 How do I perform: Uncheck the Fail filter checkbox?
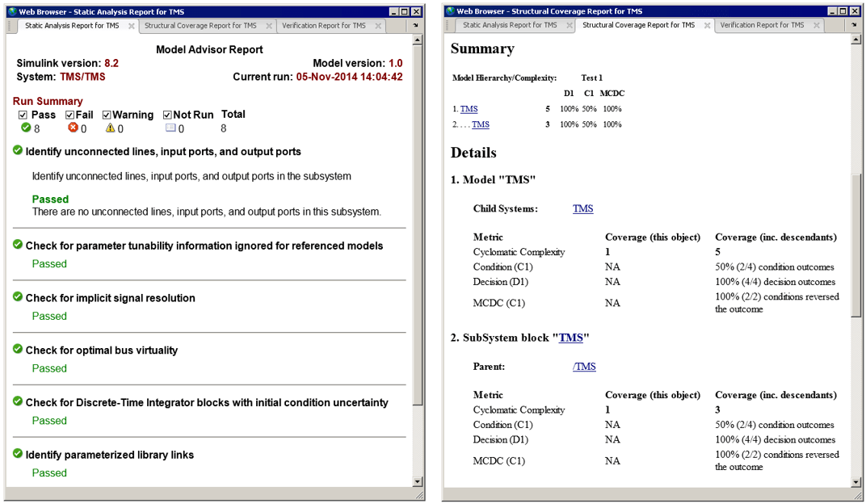point(69,115)
